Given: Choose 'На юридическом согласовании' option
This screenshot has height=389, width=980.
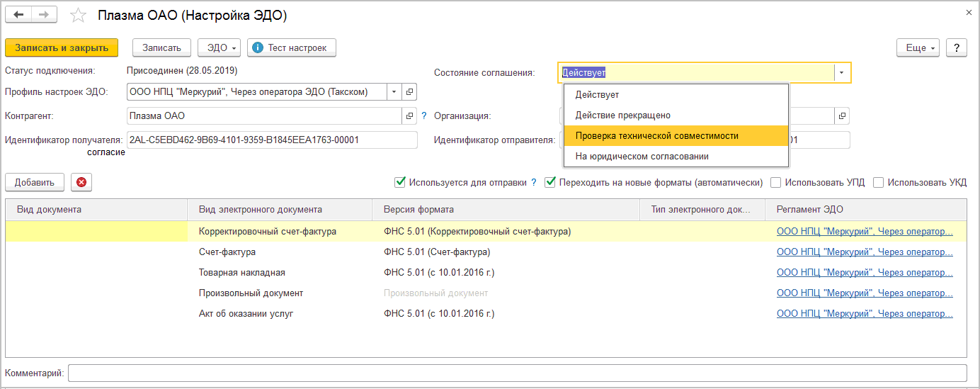Looking at the screenshot, I should click(x=642, y=156).
